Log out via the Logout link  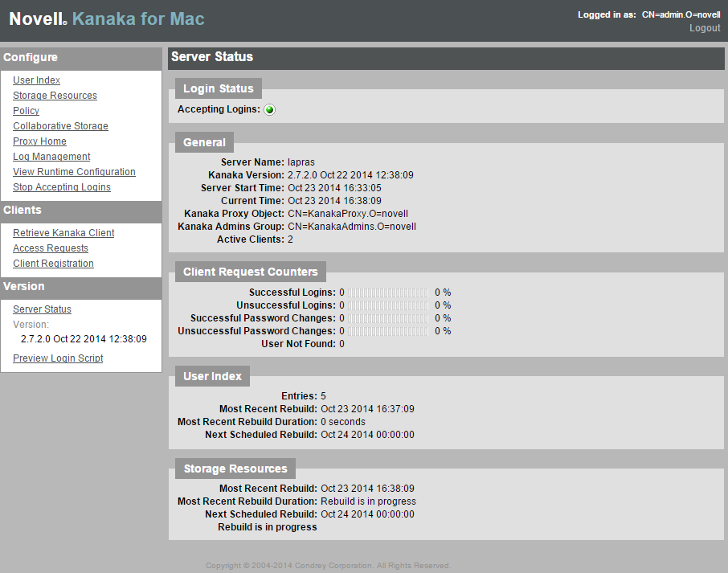pyautogui.click(x=705, y=28)
